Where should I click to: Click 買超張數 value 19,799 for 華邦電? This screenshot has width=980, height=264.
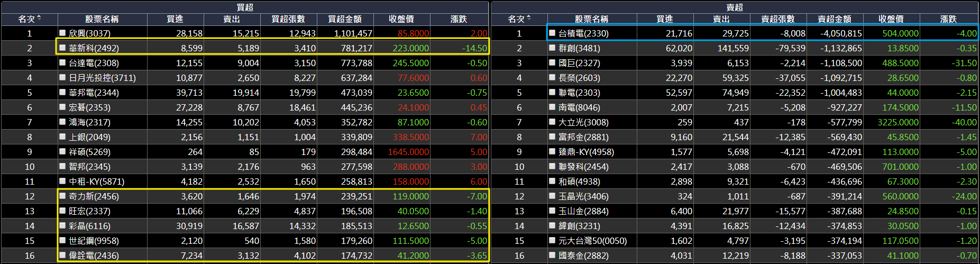coord(303,93)
